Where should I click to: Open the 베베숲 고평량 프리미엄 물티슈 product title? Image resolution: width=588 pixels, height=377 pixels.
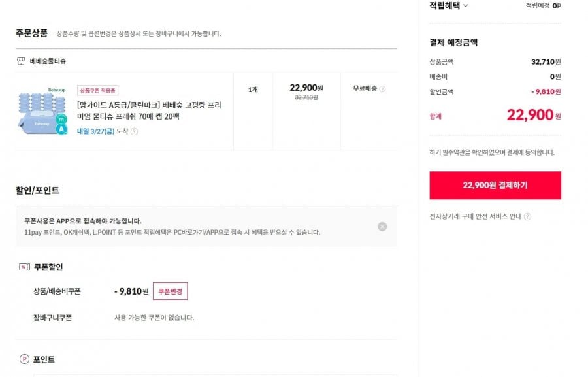(x=149, y=110)
